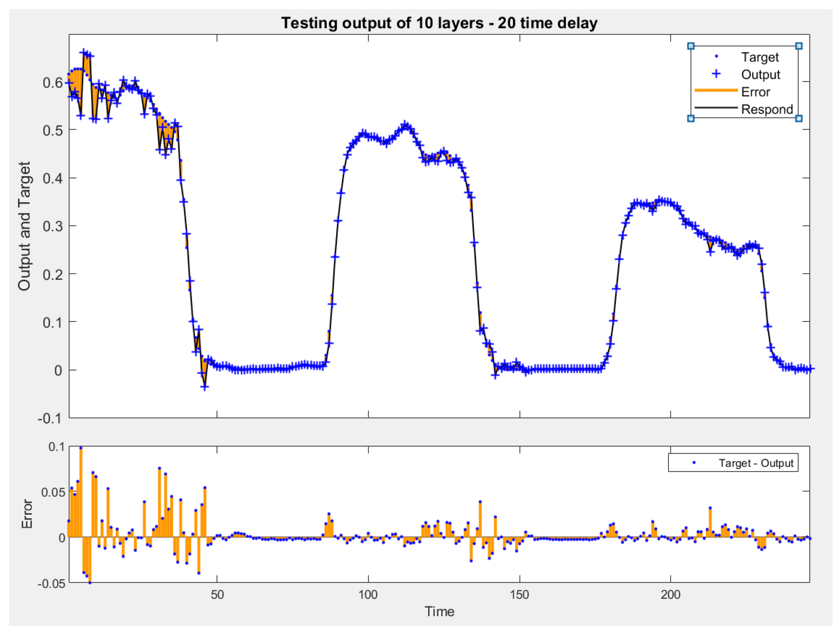This screenshot has width=840, height=635.
Task: Select the Target label in the legend
Action: [759, 57]
